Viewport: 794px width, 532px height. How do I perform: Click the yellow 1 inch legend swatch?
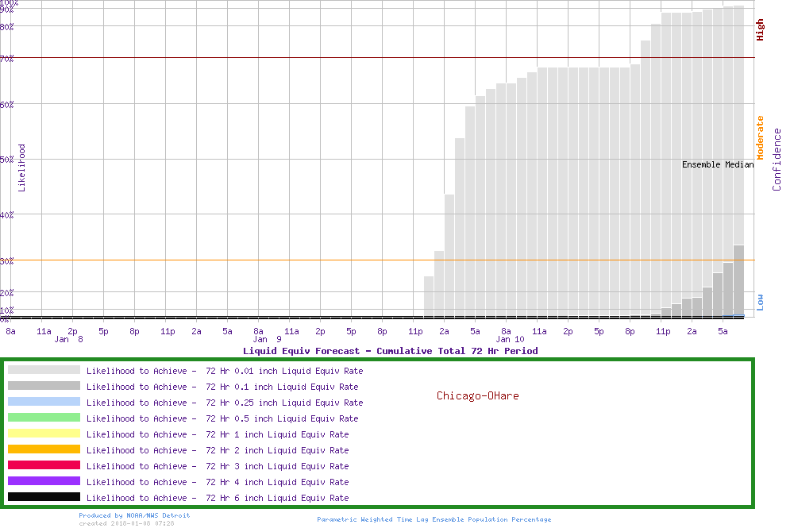[44, 434]
